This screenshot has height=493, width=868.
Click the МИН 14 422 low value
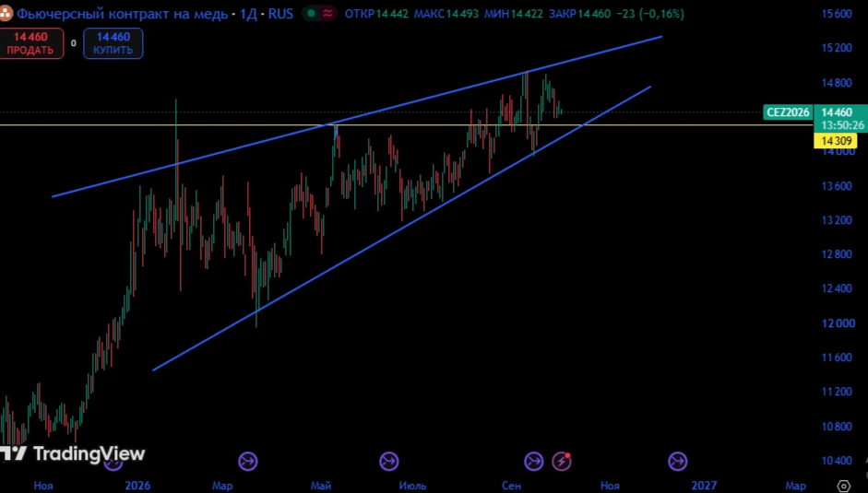tap(513, 13)
